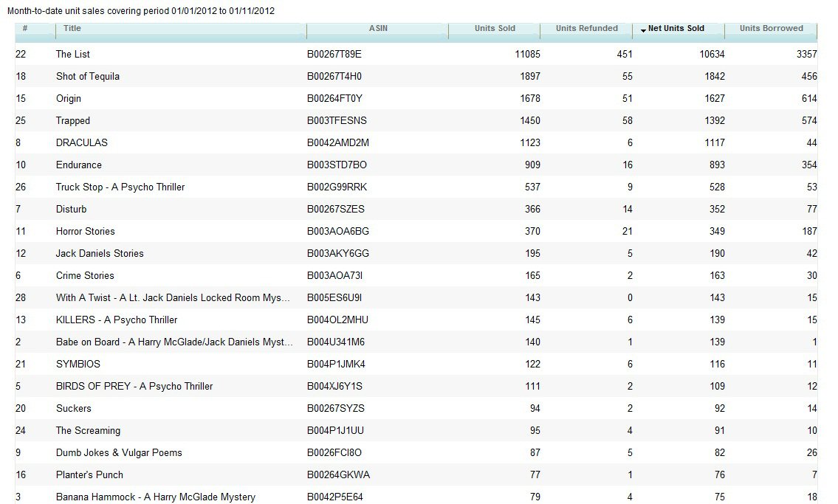Click ASIN B002G99RRK

click(x=337, y=187)
